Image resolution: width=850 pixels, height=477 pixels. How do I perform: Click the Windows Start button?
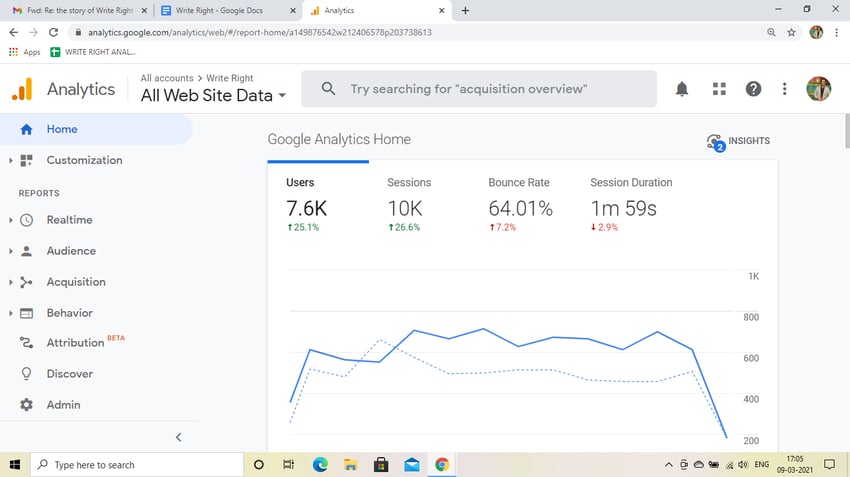point(15,465)
